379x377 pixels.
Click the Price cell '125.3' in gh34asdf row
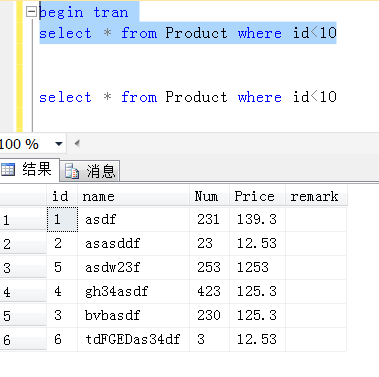click(x=257, y=291)
